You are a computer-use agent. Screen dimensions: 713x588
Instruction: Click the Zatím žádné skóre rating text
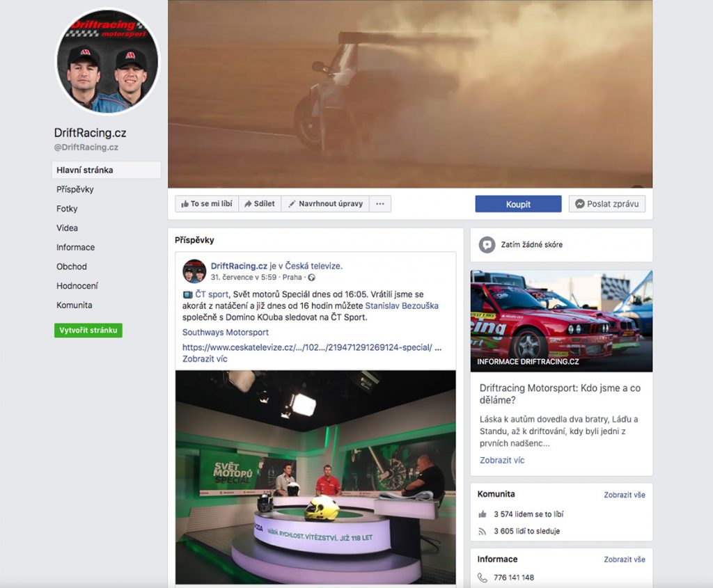coord(531,244)
